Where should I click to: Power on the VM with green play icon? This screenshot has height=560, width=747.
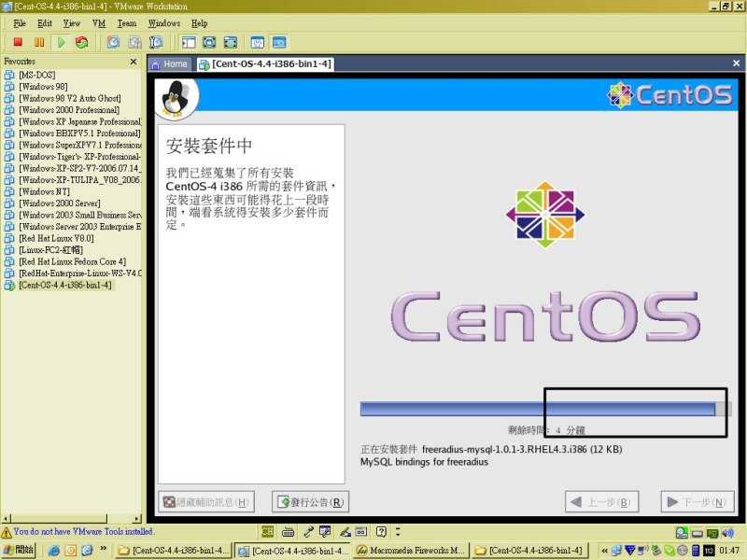click(61, 42)
